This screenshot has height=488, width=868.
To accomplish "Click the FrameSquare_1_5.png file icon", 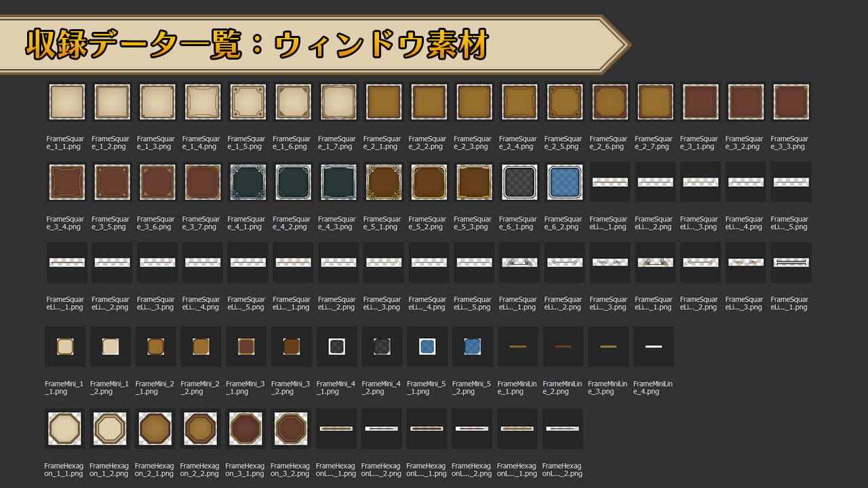I will click(248, 102).
